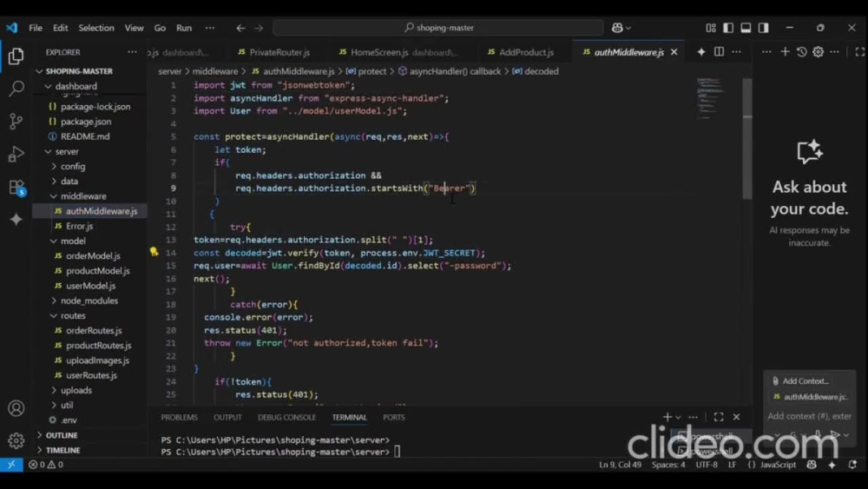Screen dimensions: 868x489
Task: Switch to the PROBLEMS panel tab
Action: (179, 417)
